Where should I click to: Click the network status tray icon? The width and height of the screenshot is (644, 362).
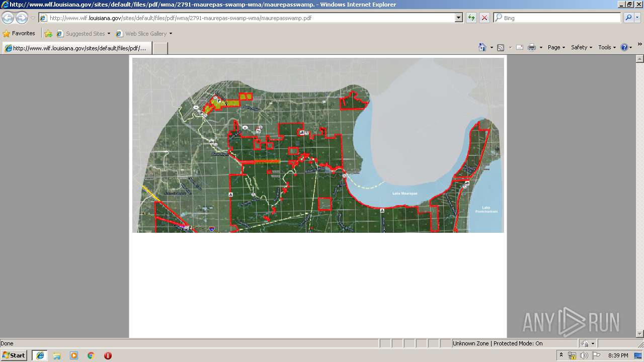572,355
